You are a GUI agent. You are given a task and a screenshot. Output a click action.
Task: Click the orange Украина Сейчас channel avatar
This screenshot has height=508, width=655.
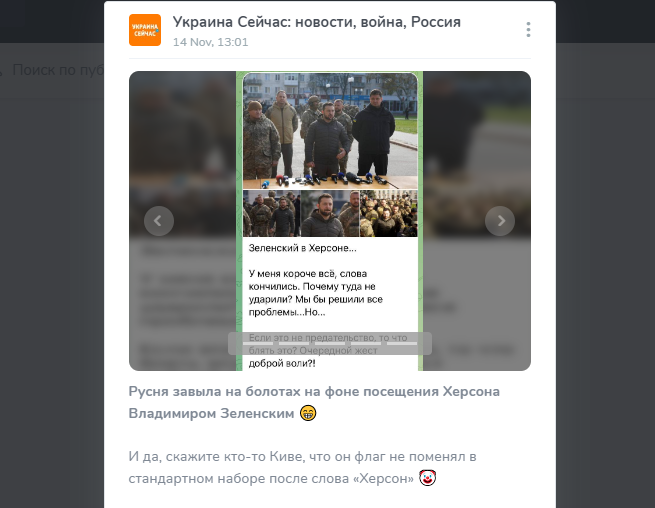(145, 30)
